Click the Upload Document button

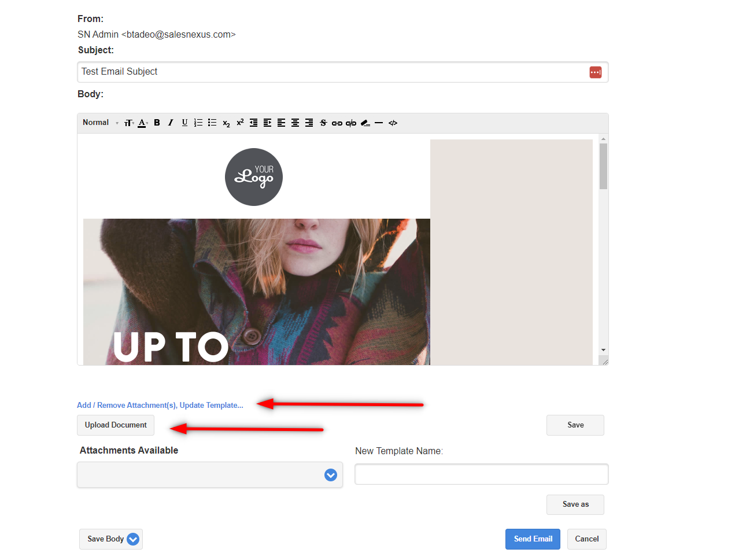click(x=116, y=425)
